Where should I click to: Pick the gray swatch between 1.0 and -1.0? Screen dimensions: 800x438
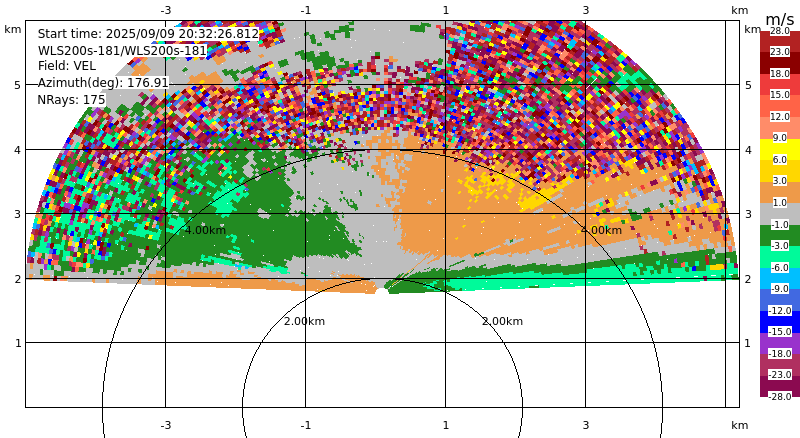pos(780,213)
